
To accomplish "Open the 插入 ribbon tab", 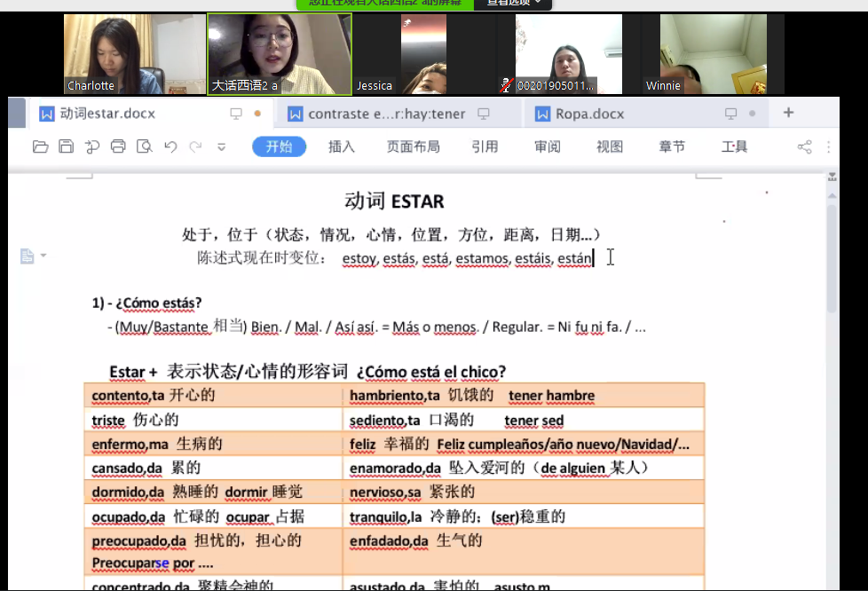I will coord(341,146).
